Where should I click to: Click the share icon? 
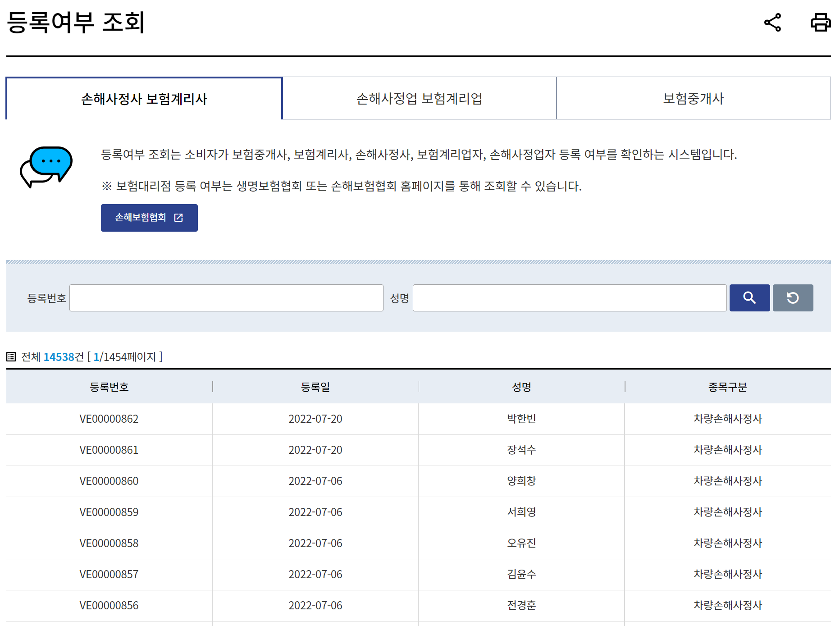tap(772, 23)
